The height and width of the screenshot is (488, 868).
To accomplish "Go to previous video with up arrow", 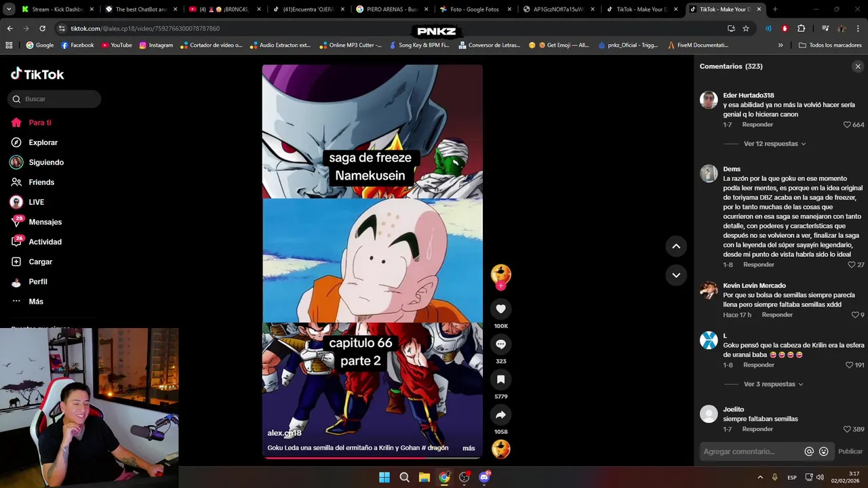I will tap(676, 246).
